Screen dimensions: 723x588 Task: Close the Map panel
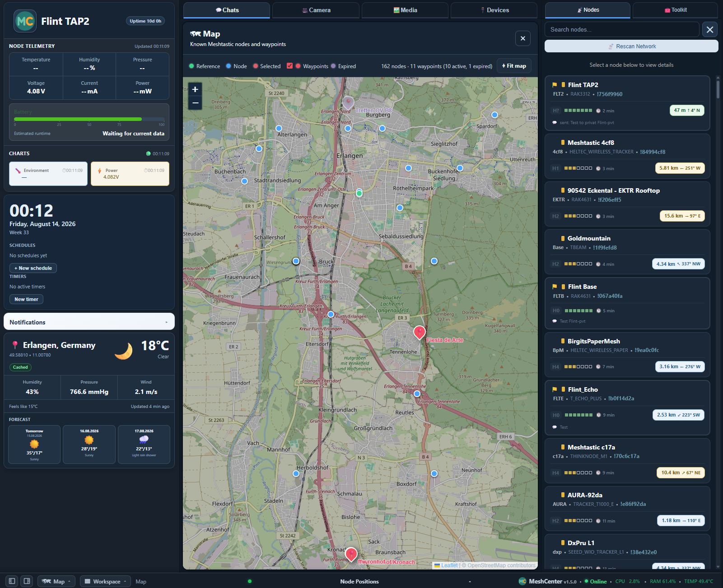522,38
